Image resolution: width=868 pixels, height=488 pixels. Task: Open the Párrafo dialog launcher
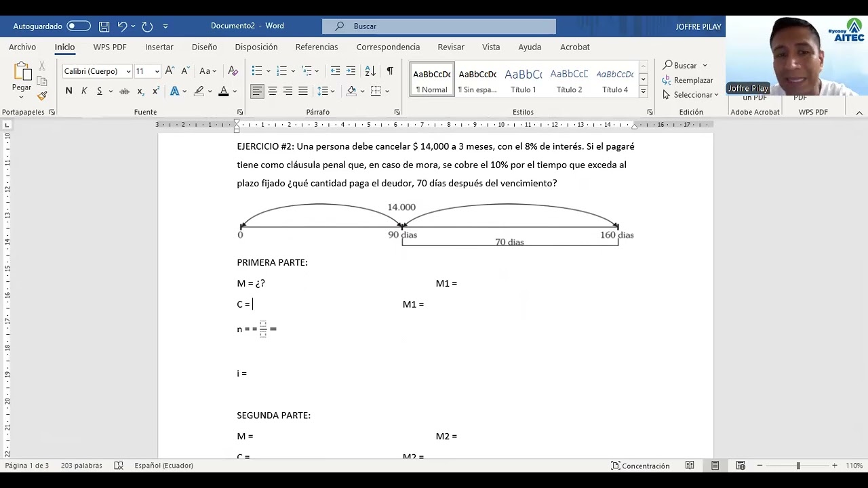coord(397,113)
